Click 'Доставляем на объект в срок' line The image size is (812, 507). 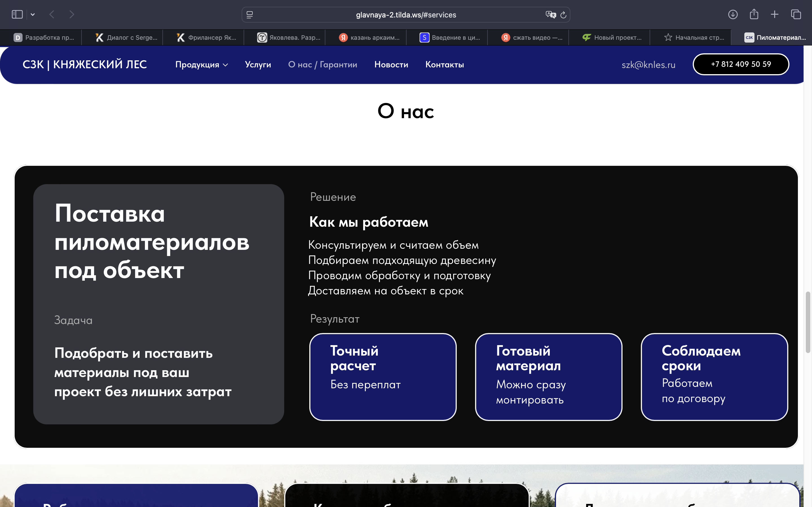tap(385, 291)
